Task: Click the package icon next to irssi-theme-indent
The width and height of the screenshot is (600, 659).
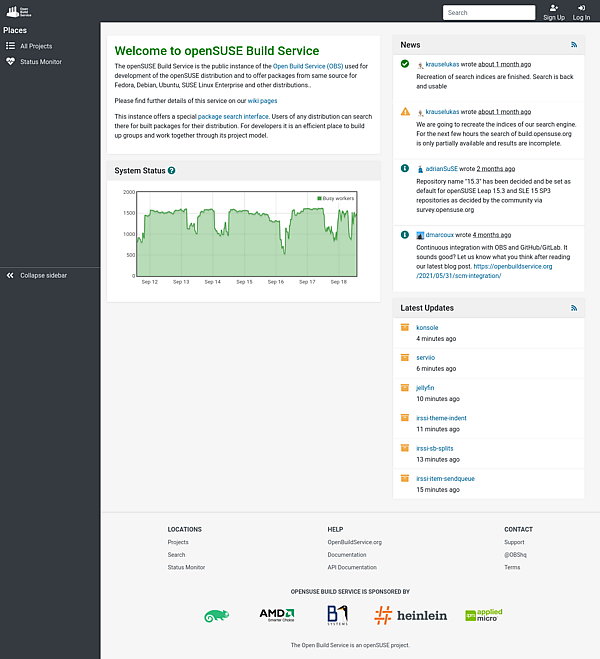Action: click(x=405, y=418)
